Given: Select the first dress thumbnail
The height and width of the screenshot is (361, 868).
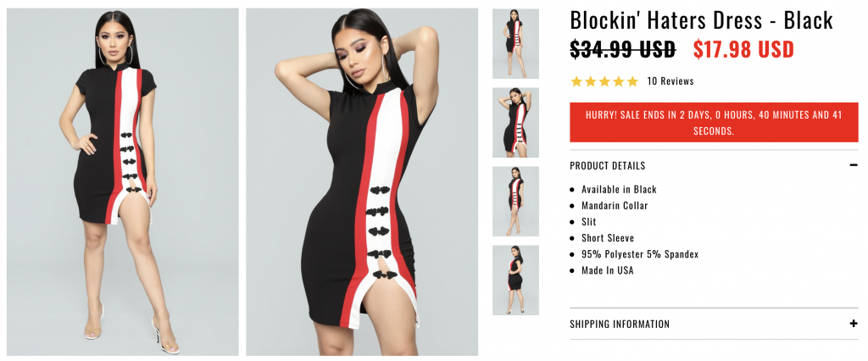Looking at the screenshot, I should pyautogui.click(x=515, y=44).
